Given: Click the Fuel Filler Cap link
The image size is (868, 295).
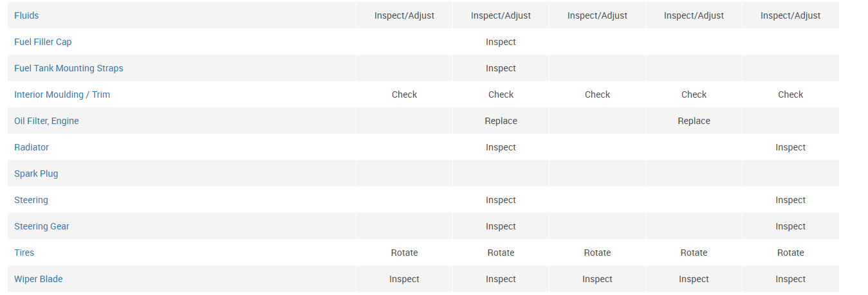Looking at the screenshot, I should click(x=43, y=42).
